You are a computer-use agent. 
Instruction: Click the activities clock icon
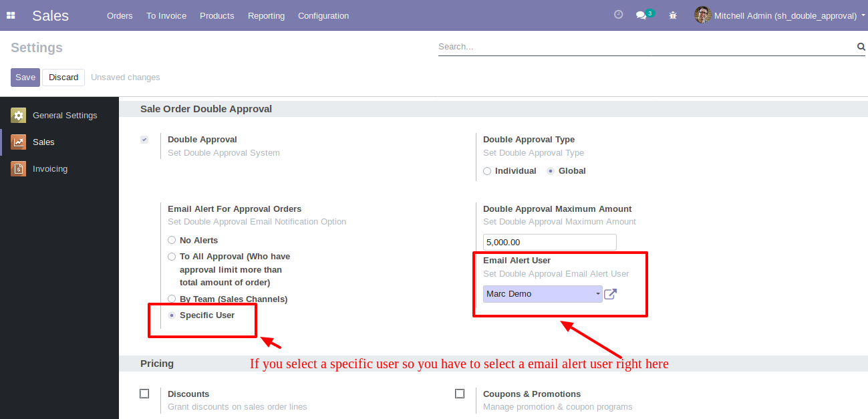click(618, 15)
